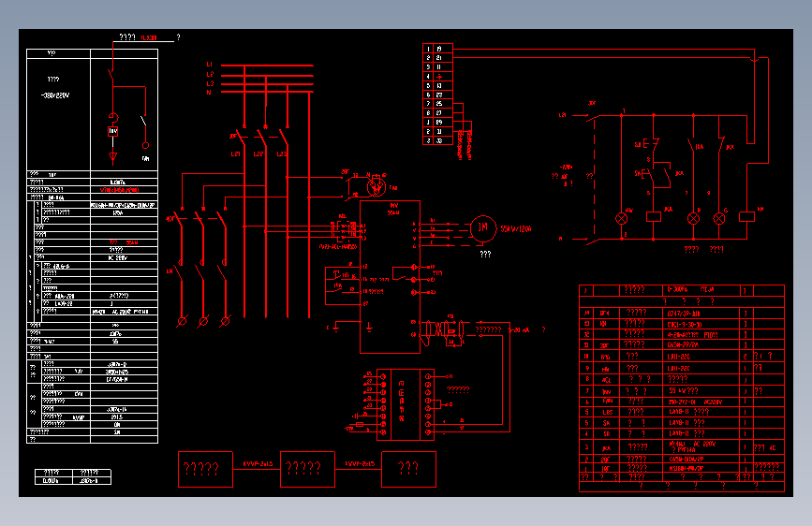The image size is (812, 526).
Task: Select the LBS designator in parts table
Action: 608,413
